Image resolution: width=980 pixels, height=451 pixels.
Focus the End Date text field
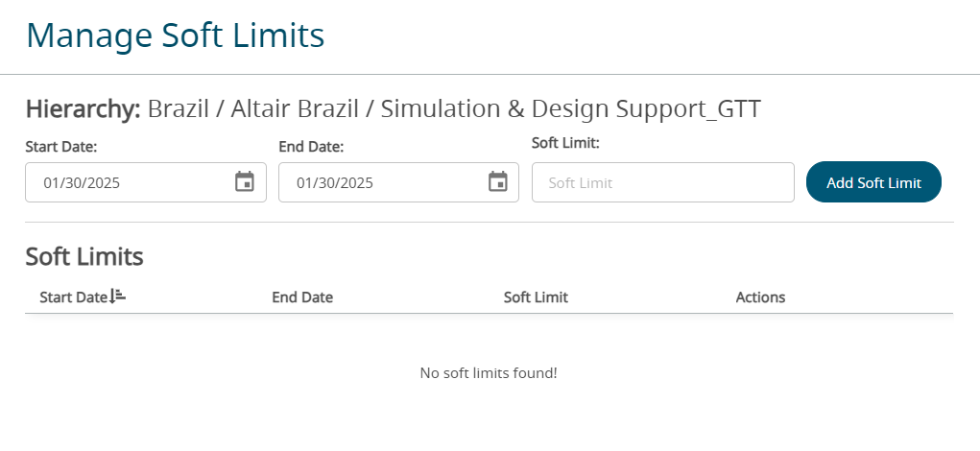tap(382, 182)
